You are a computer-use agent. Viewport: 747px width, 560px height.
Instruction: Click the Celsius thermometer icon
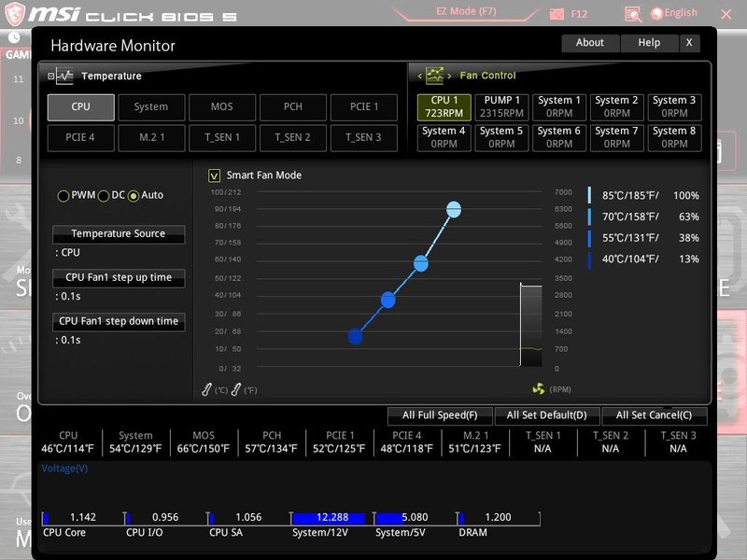click(x=206, y=389)
